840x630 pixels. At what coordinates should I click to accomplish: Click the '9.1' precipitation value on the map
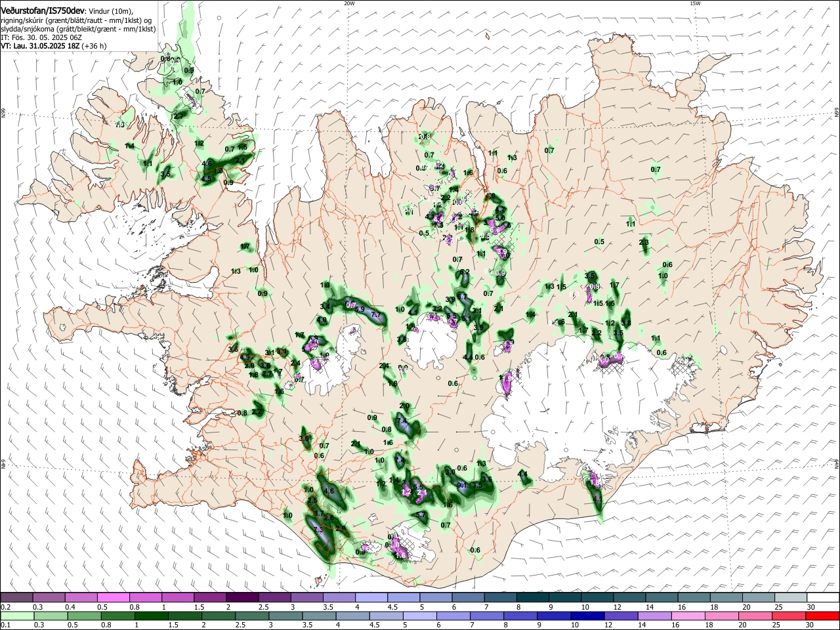click(461, 486)
